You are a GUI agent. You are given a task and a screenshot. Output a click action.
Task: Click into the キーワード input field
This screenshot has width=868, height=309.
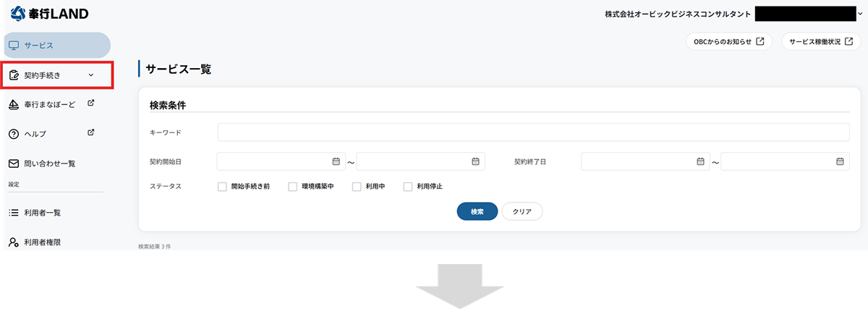coord(533,132)
